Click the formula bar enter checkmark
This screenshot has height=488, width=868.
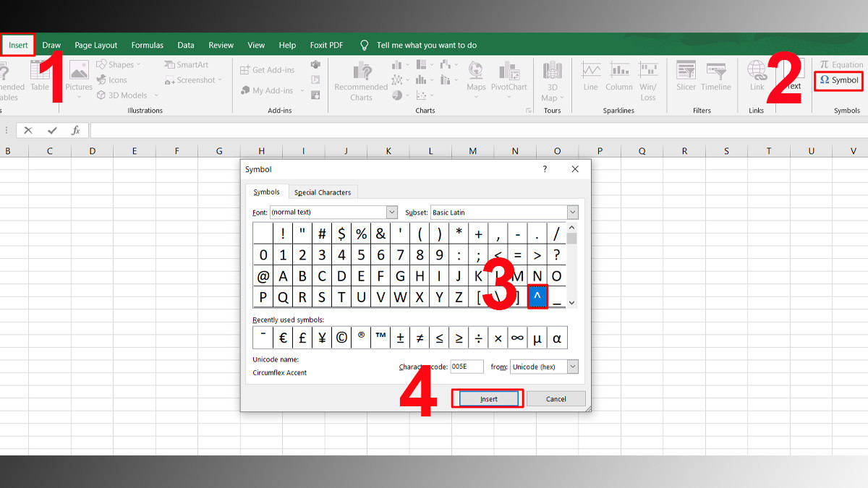(x=52, y=130)
